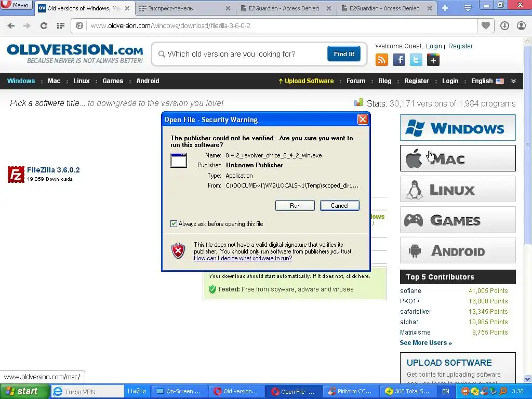Click the scrollbar down arrow
The image size is (532, 399).
[527, 379]
